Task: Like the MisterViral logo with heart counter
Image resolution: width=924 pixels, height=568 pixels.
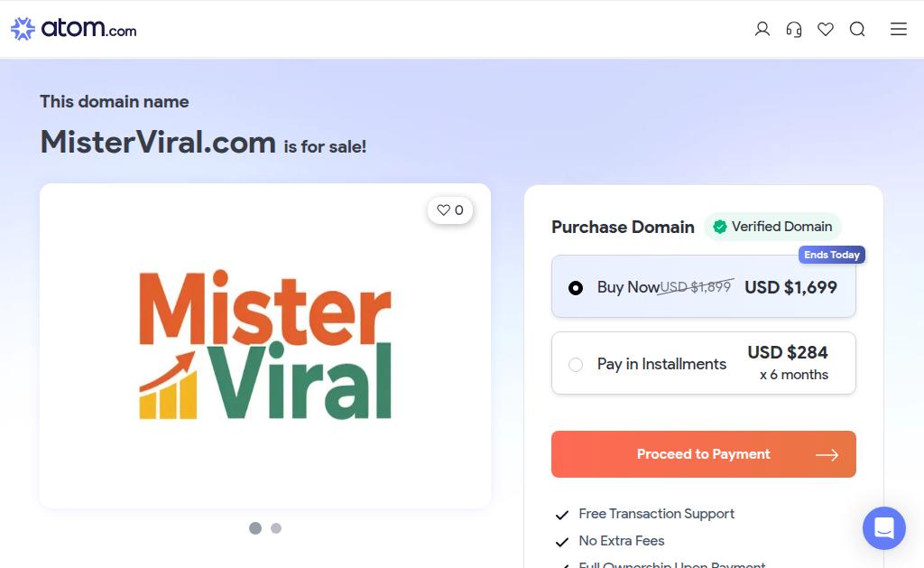Action: click(x=450, y=210)
